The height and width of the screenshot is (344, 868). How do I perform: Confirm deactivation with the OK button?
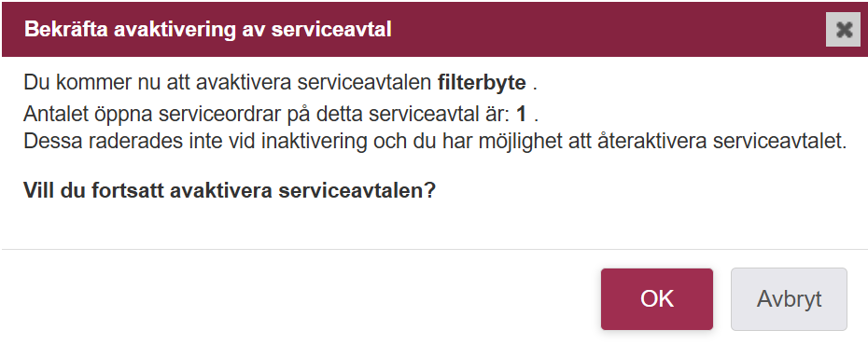[x=656, y=299]
